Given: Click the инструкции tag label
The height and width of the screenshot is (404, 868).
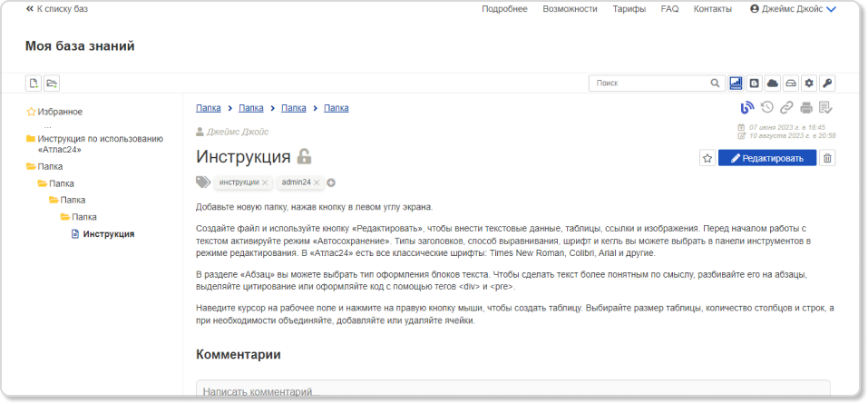Looking at the screenshot, I should point(239,182).
